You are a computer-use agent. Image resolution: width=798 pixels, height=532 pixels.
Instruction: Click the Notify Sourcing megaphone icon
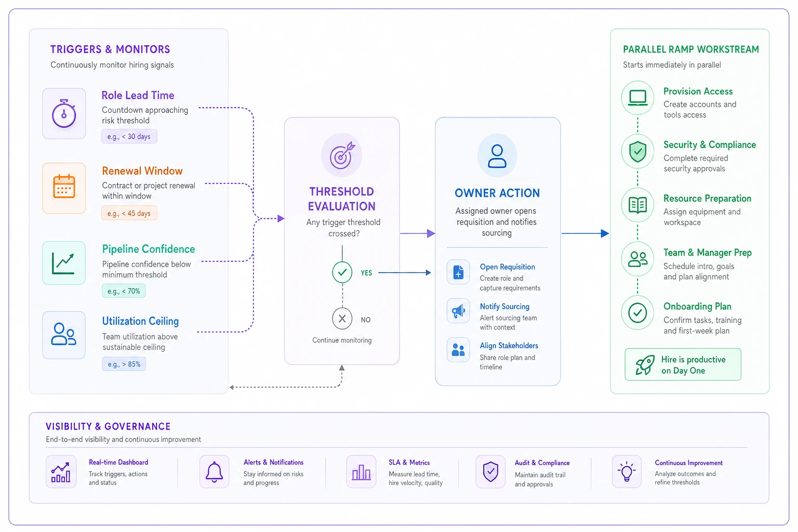tap(458, 311)
